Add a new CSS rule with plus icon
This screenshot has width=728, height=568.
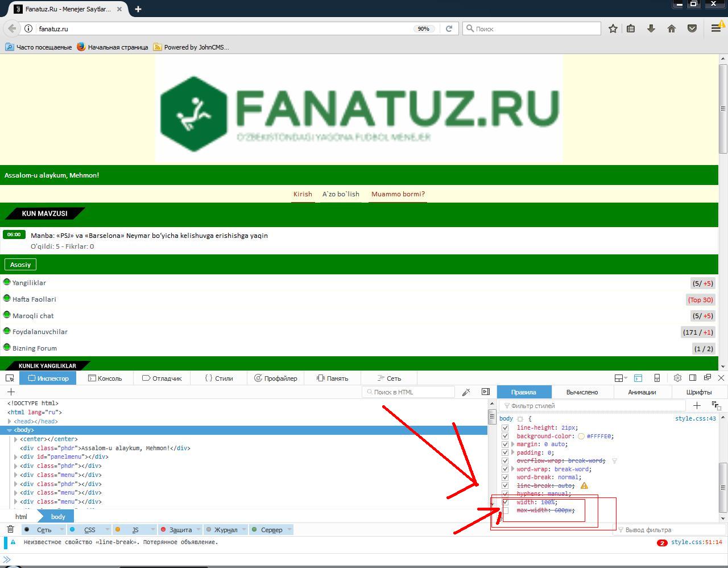pyautogui.click(x=697, y=405)
